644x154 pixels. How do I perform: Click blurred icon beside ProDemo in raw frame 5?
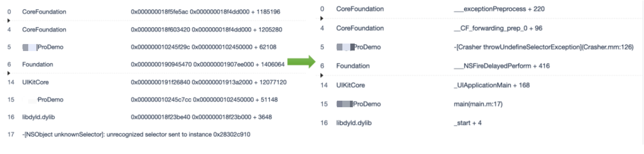(x=30, y=47)
